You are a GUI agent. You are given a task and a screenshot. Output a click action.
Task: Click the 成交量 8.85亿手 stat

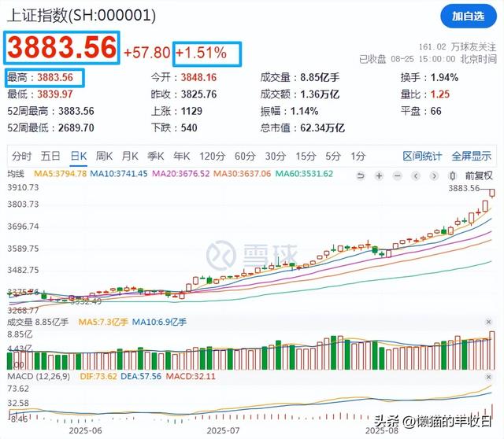(300, 77)
